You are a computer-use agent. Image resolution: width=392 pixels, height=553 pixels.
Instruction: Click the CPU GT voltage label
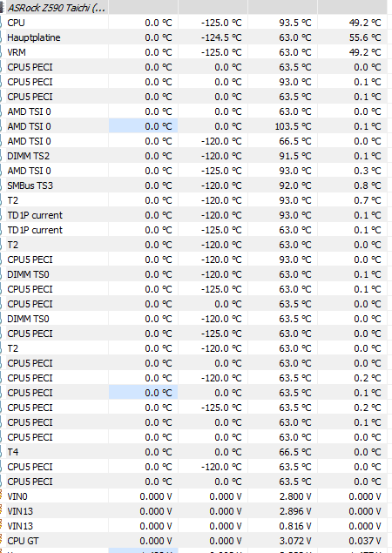click(x=23, y=541)
